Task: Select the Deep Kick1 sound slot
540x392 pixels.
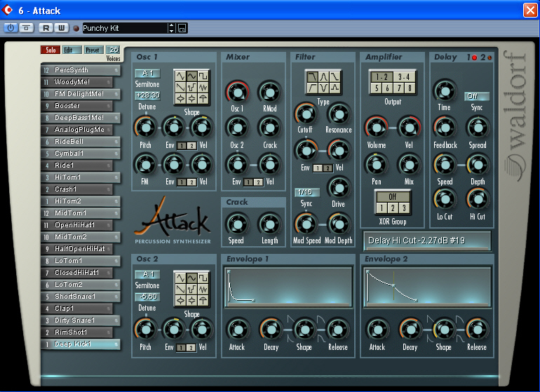Action: pyautogui.click(x=81, y=344)
